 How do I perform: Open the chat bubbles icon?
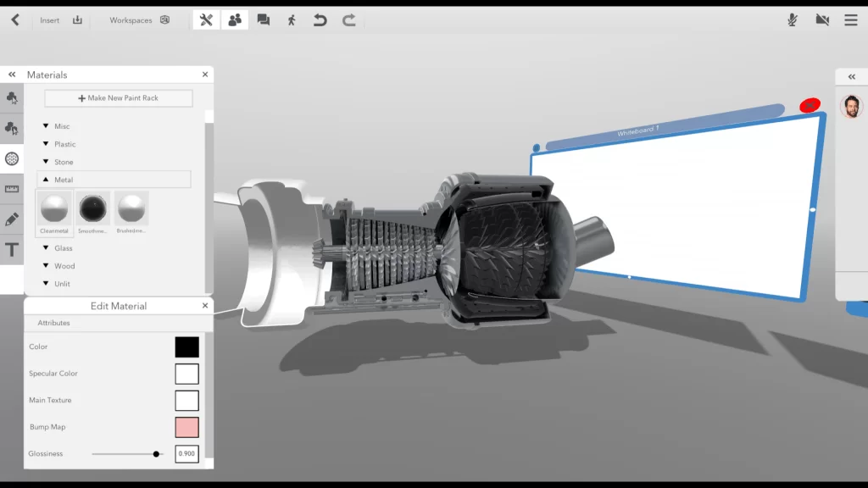point(264,19)
